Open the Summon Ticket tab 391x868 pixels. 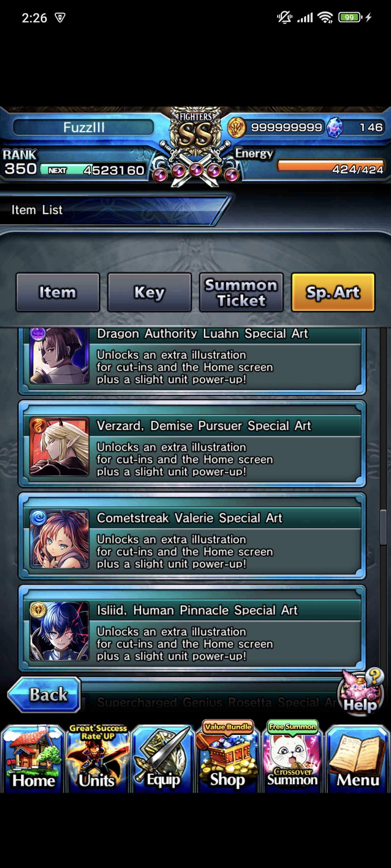[x=241, y=292]
